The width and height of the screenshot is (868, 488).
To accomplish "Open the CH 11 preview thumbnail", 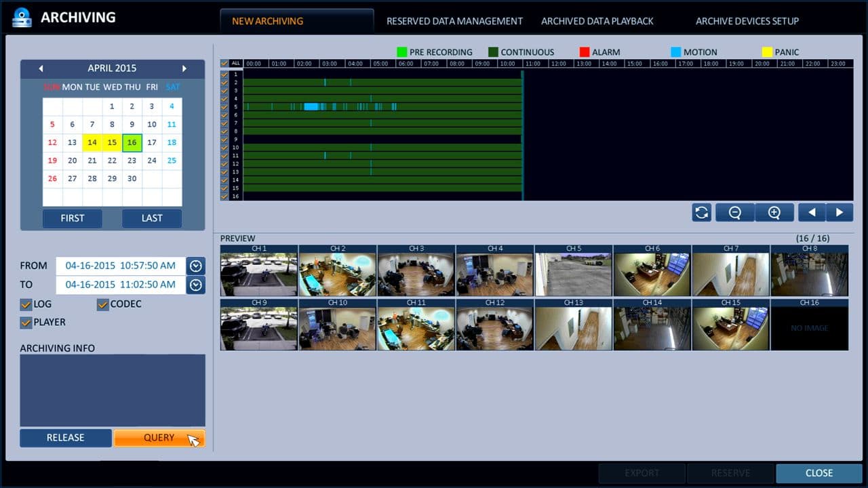I will tap(416, 325).
